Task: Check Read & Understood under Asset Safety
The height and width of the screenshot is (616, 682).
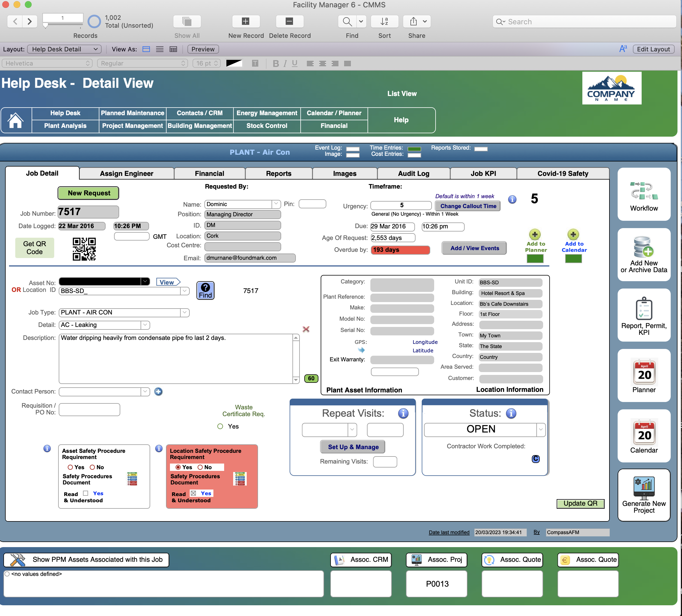Action: click(x=85, y=493)
